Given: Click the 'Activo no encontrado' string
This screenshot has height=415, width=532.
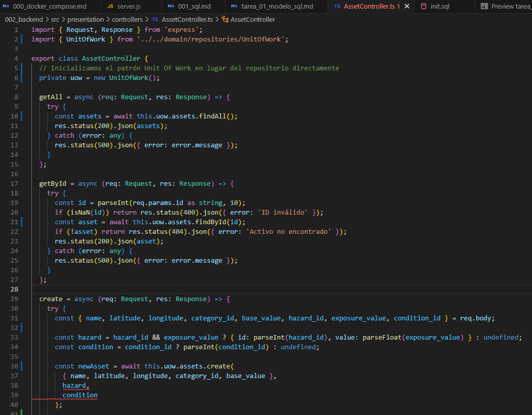Looking at the screenshot, I should point(289,232).
